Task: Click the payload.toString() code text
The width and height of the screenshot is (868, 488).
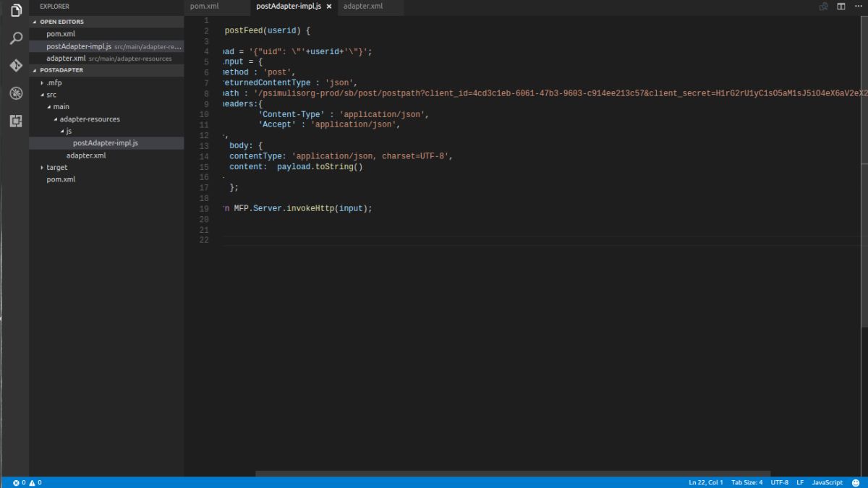Action: 320,167
